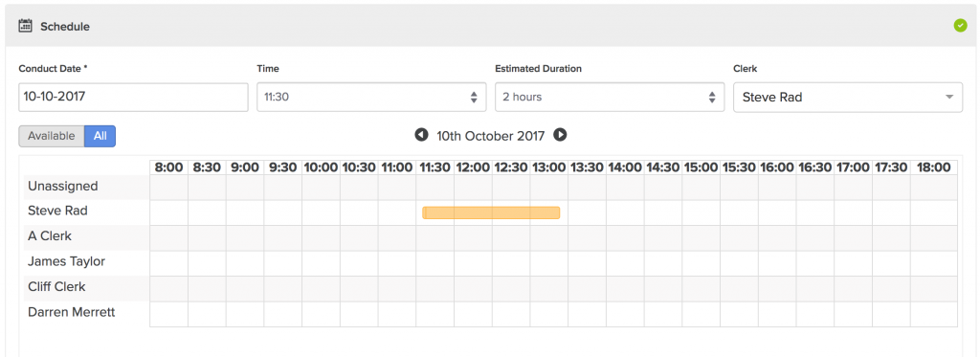The image size is (980, 357).
Task: Click the 13:30 column header
Action: 588,167
